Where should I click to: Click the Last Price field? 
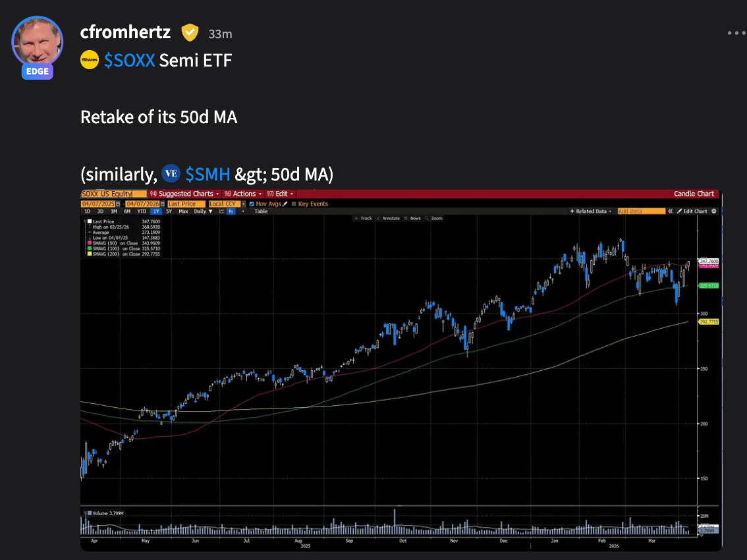point(186,204)
